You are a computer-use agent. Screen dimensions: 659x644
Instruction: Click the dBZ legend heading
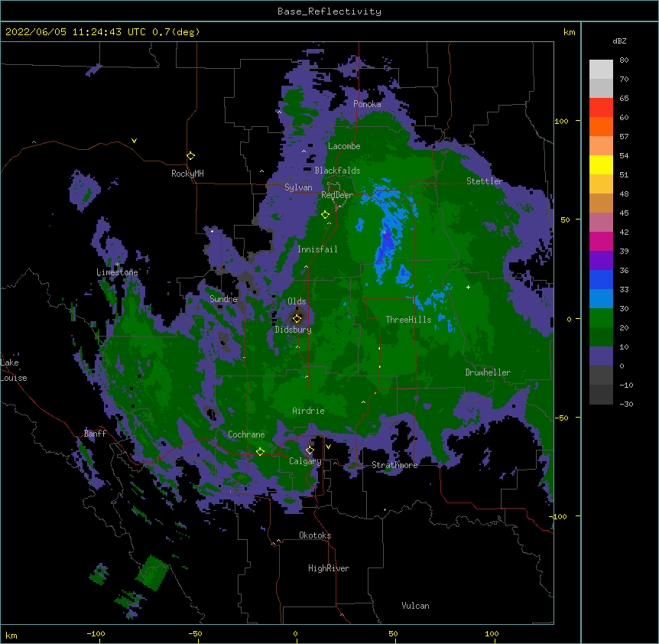click(x=619, y=41)
